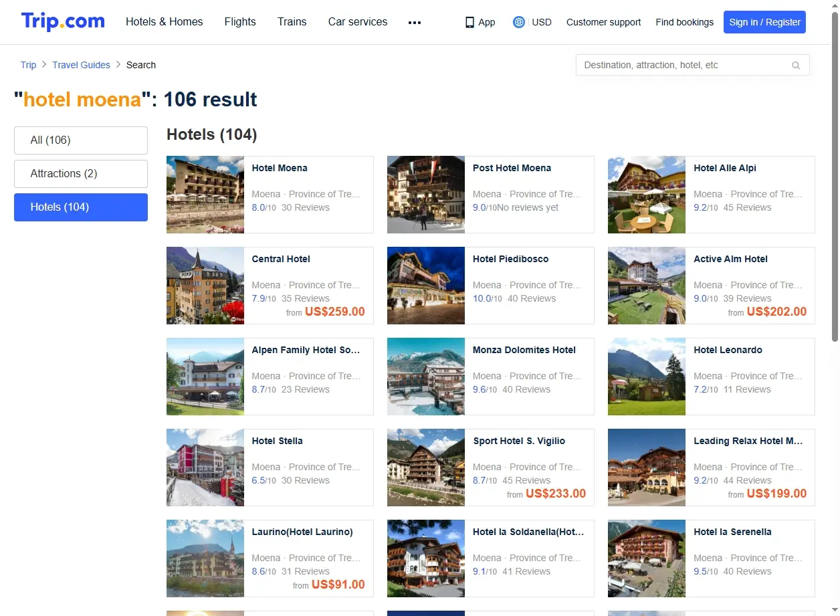Click Monza Dolomites Hotel title
This screenshot has width=840, height=616.
point(524,350)
